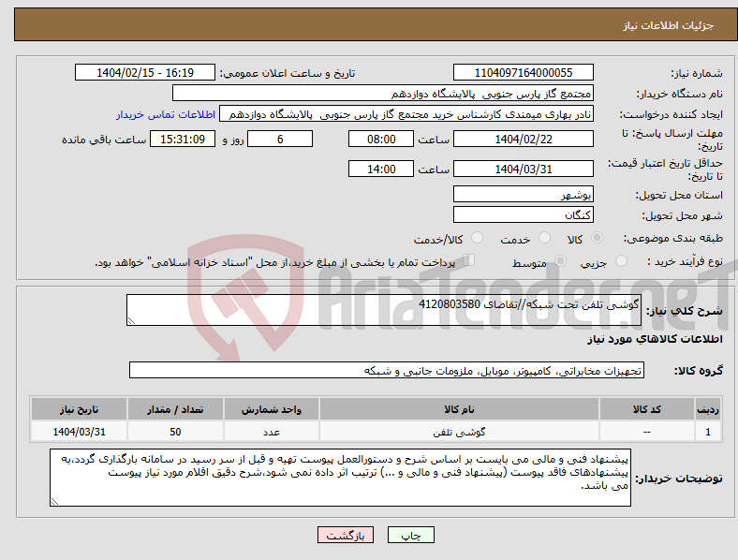Click the price validity time 14:00

click(x=381, y=169)
